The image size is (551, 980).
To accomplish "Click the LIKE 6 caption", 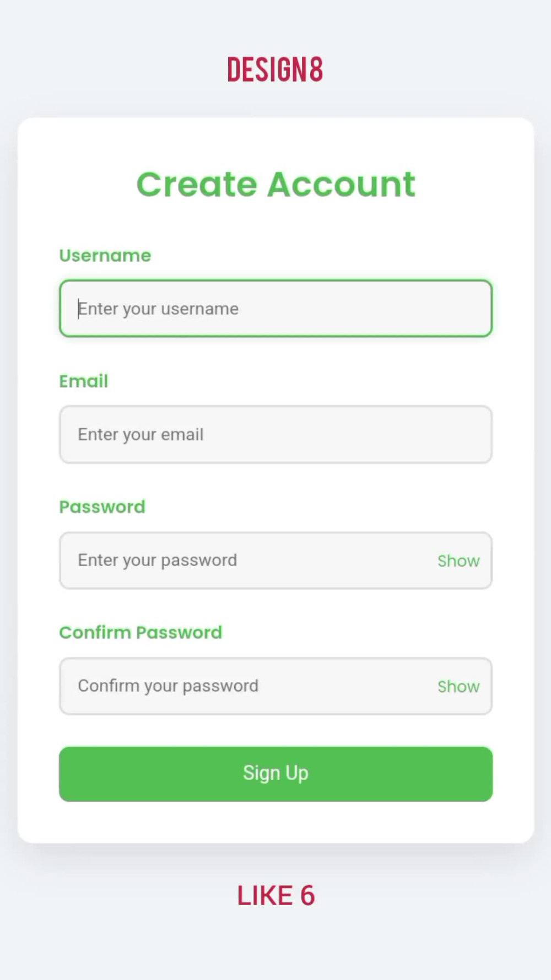I will pyautogui.click(x=275, y=895).
